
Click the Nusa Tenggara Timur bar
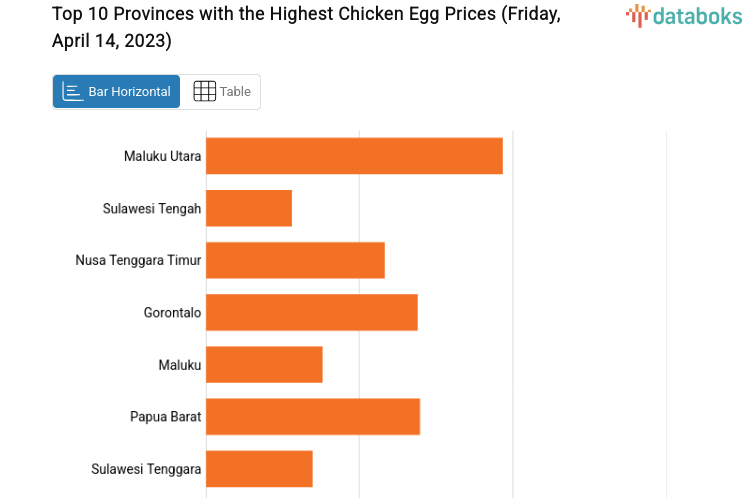pos(295,260)
